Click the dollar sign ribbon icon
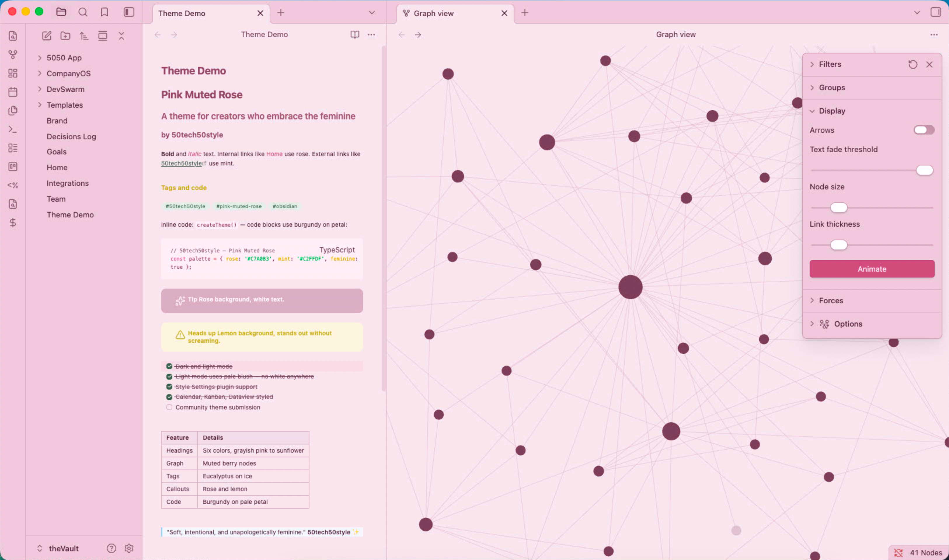 pos(13,223)
